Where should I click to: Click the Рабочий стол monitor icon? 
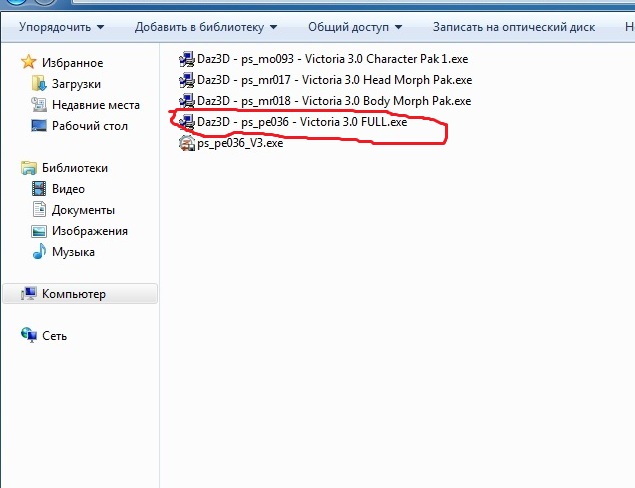[x=39, y=126]
